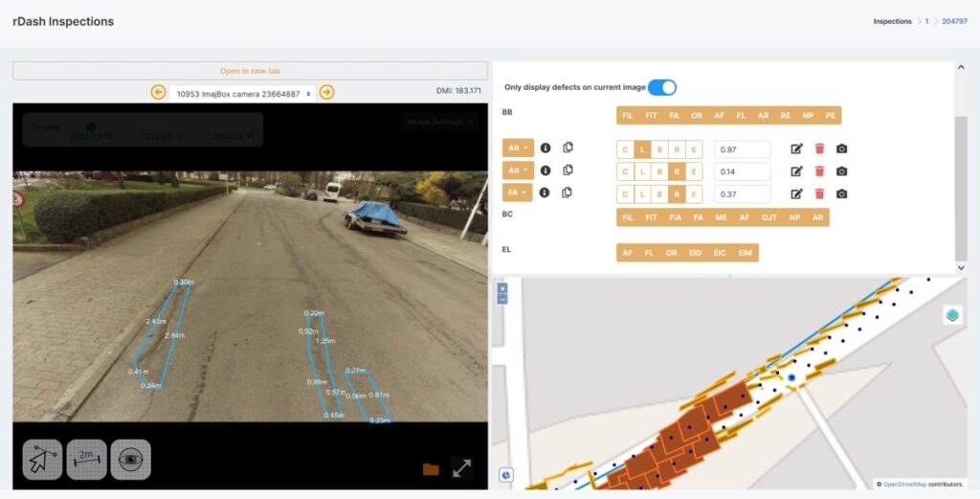Open the ImajBox camera selection dropdown

tap(242, 94)
